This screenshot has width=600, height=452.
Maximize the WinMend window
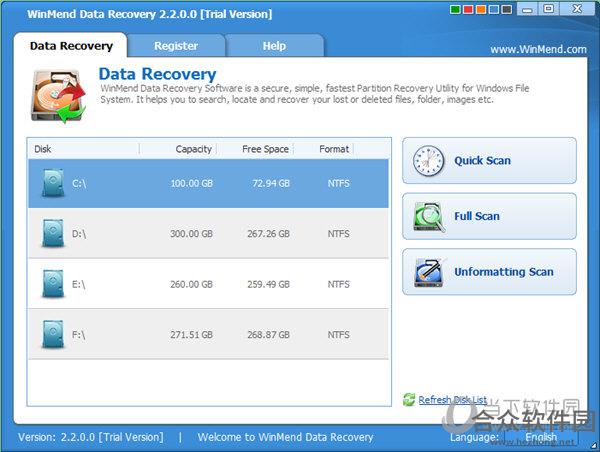(x=549, y=9)
